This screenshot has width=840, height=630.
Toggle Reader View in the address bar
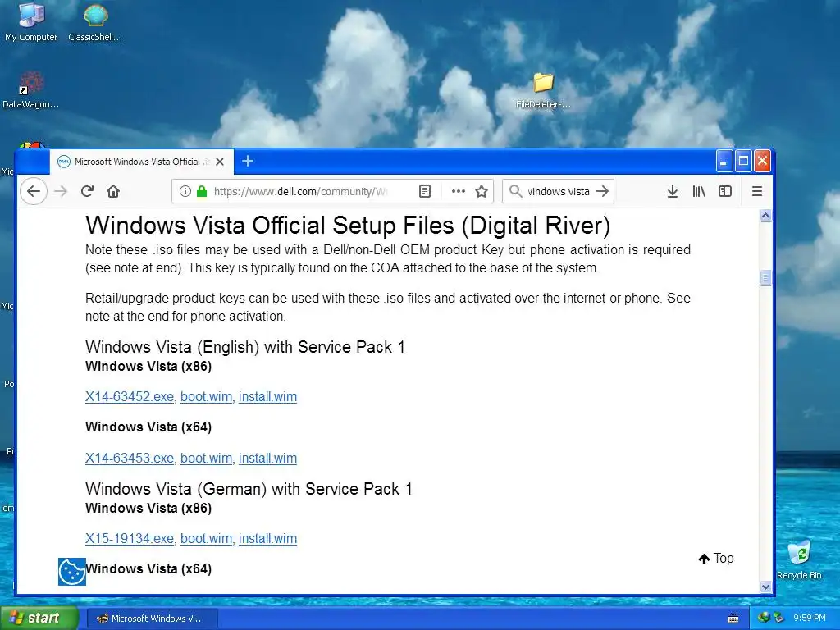click(x=425, y=191)
